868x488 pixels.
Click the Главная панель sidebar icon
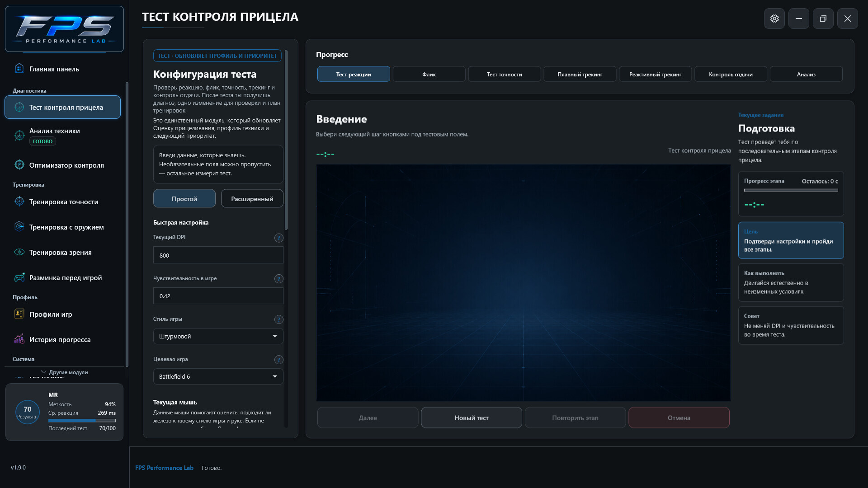(x=19, y=68)
